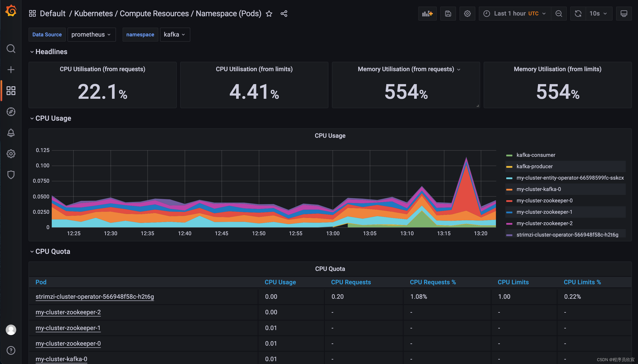Toggle my-cluster-zookeeper-0 series in legend
The height and width of the screenshot is (364, 638).
point(544,200)
